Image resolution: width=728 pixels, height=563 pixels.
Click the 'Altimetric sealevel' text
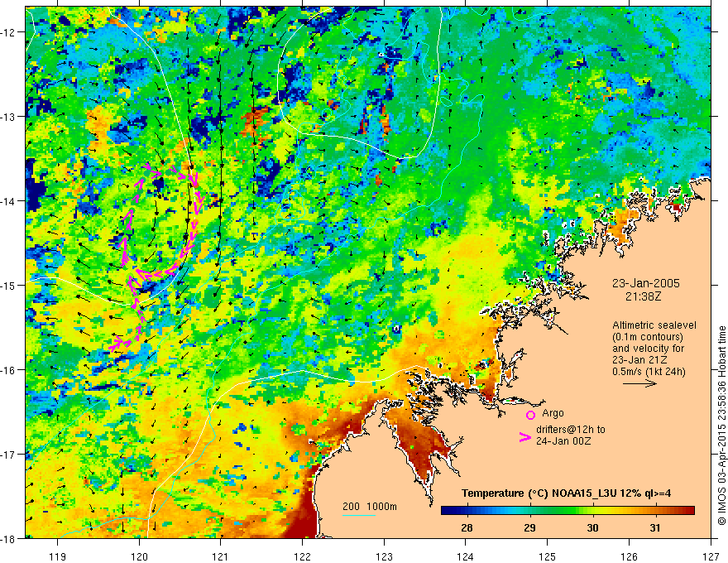(x=654, y=325)
